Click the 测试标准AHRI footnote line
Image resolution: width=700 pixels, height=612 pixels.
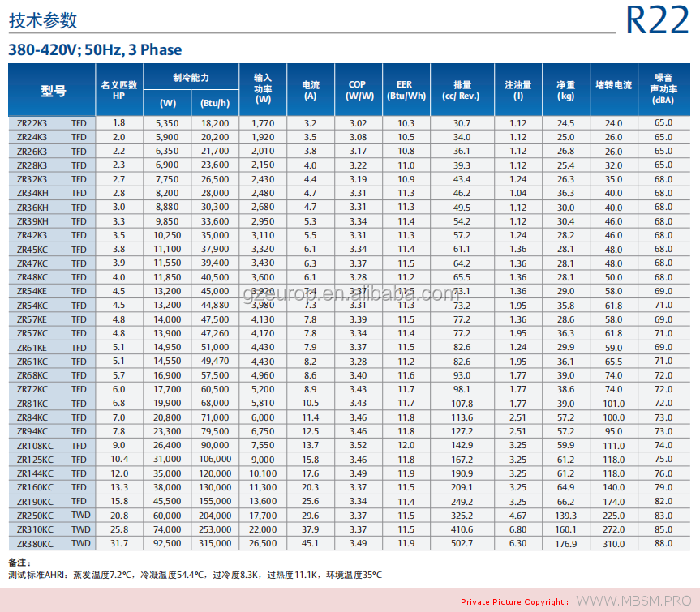195,575
